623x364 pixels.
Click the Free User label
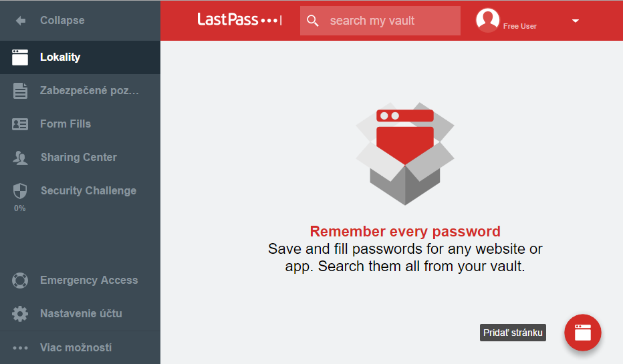(x=519, y=26)
